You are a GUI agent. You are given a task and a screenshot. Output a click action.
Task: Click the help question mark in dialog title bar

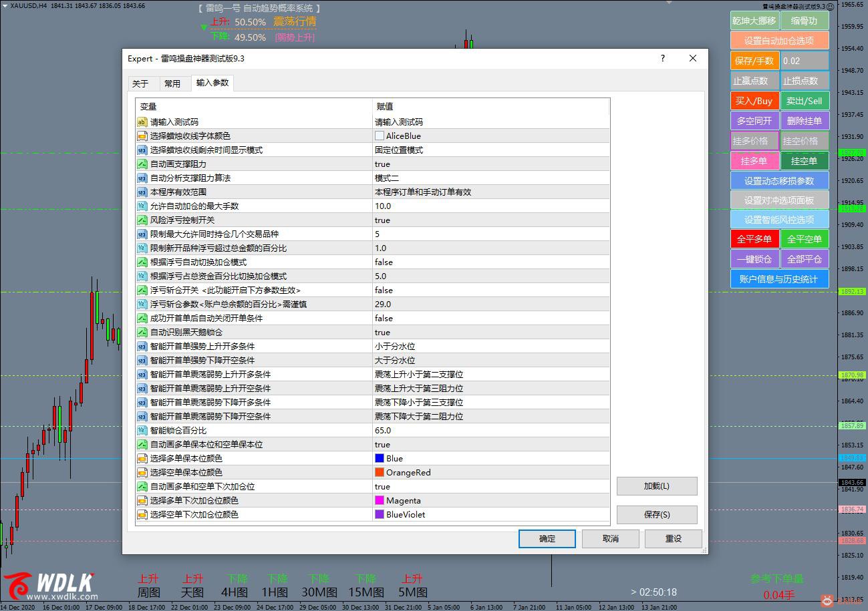point(663,59)
